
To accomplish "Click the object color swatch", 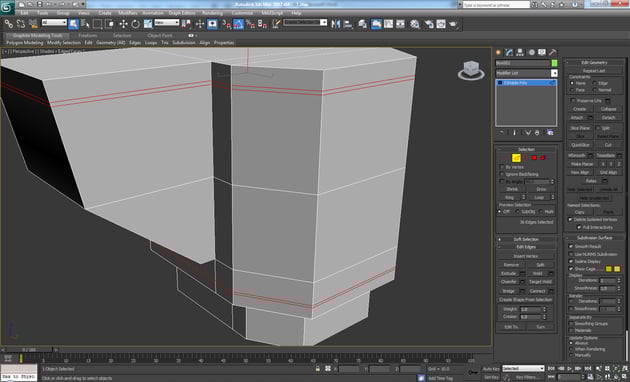I will [554, 63].
